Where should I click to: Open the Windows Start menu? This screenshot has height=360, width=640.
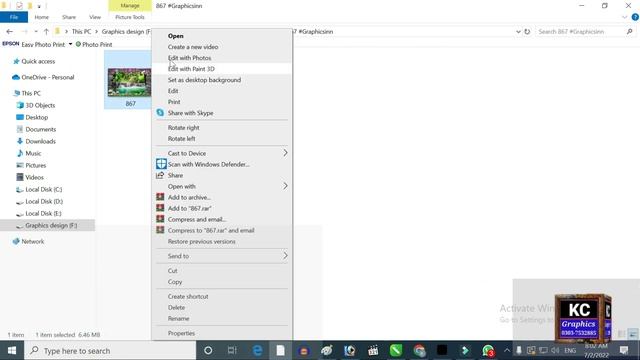pos(12,351)
